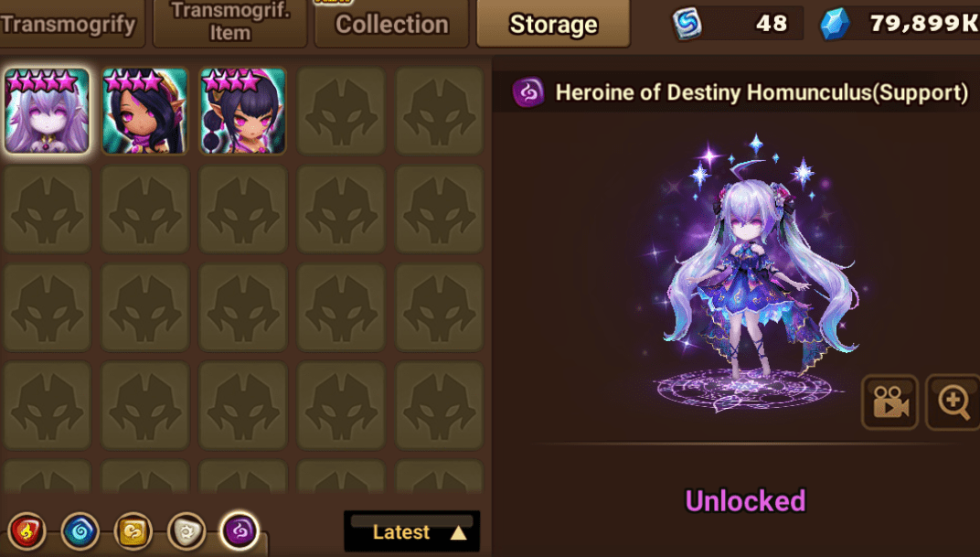Switch to the Transmogrify tab
Viewport: 980px width, 557px height.
pos(69,24)
